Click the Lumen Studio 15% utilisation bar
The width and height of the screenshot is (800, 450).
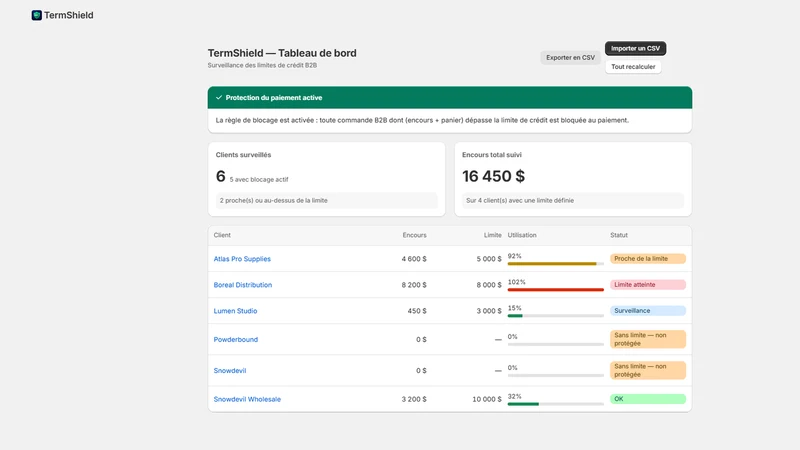[x=556, y=316]
